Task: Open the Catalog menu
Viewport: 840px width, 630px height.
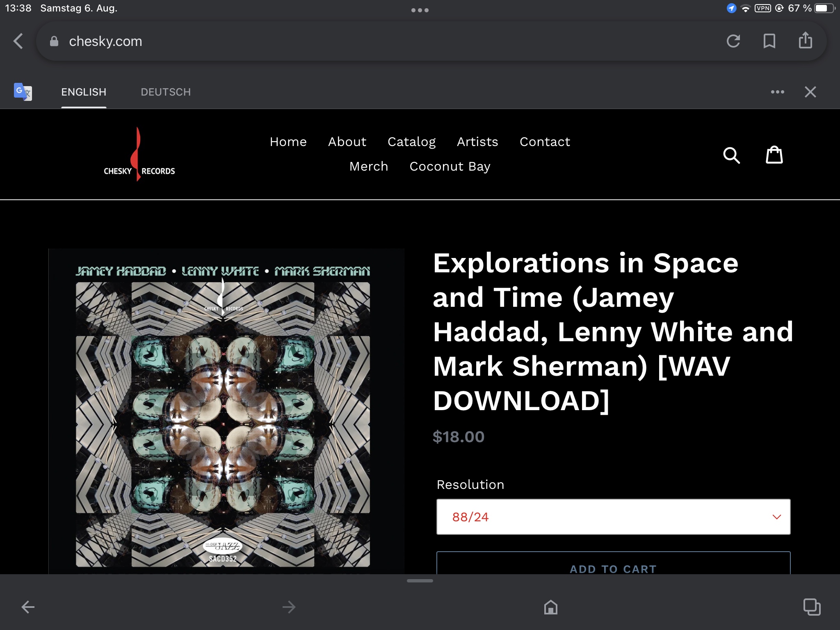Action: pyautogui.click(x=411, y=142)
